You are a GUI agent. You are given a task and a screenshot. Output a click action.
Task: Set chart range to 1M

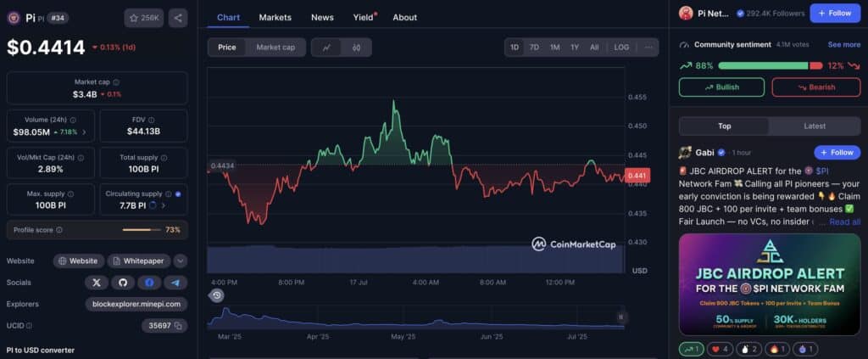click(554, 48)
